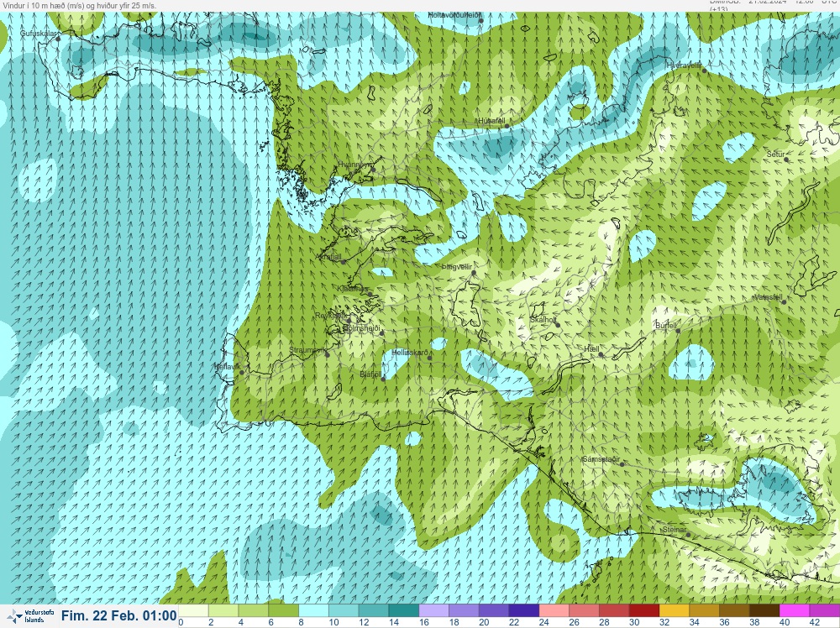Click the station dot at Keflavík
The height and width of the screenshot is (628, 840).
click(x=242, y=373)
